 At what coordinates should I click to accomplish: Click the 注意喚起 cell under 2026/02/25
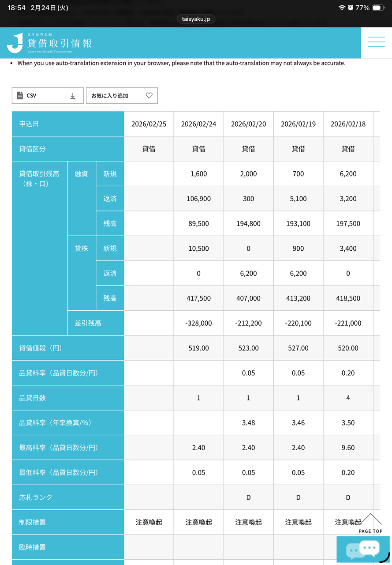(149, 523)
